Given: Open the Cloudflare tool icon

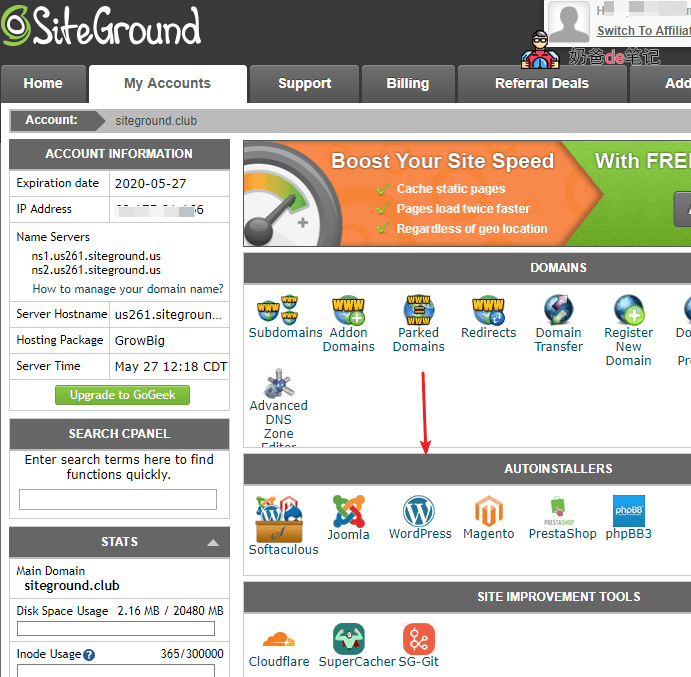Looking at the screenshot, I should click(x=279, y=639).
